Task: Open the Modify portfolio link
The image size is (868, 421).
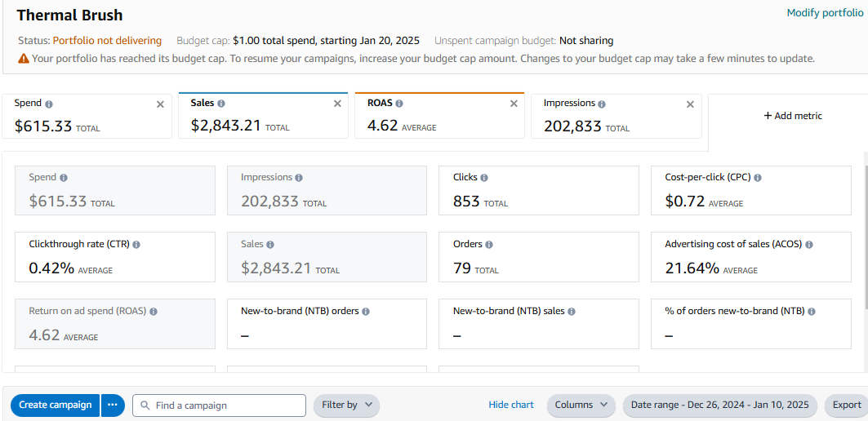Action: [x=825, y=13]
